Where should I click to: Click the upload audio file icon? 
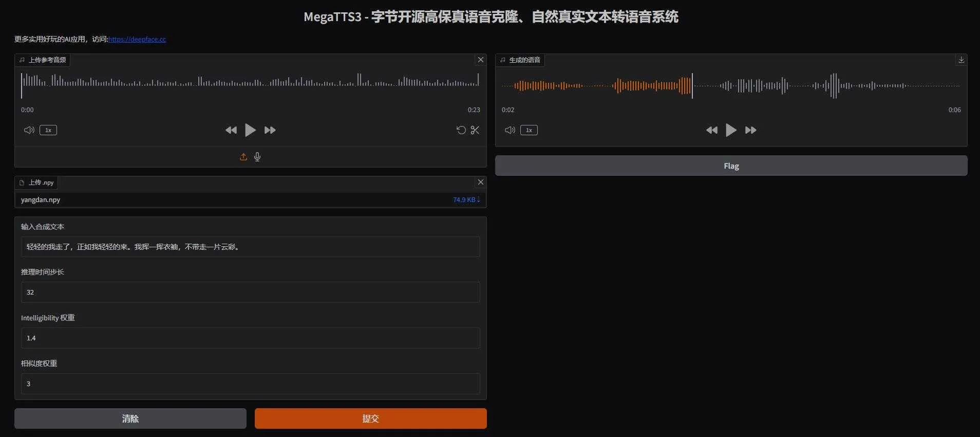pos(243,157)
